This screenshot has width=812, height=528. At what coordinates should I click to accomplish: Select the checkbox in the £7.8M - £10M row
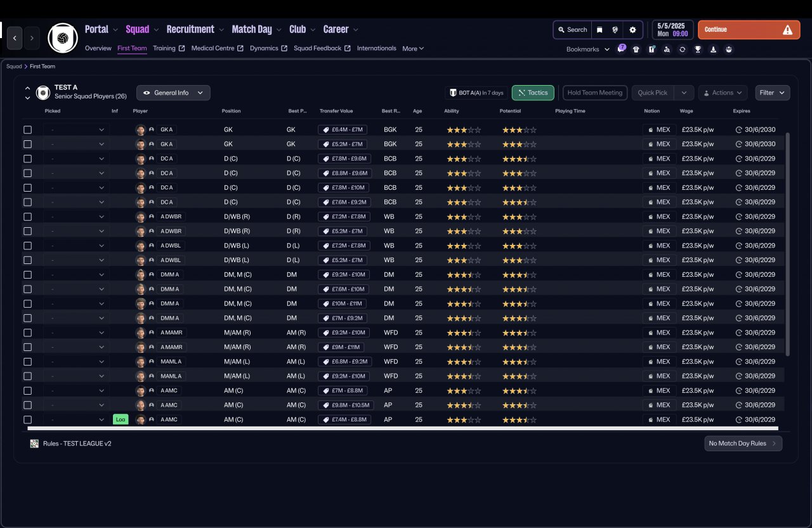(27, 188)
